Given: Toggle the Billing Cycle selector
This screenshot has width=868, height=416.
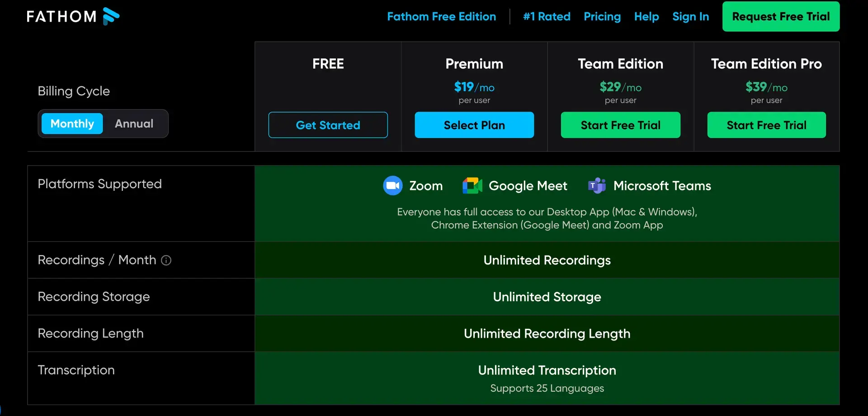Looking at the screenshot, I should [x=103, y=123].
